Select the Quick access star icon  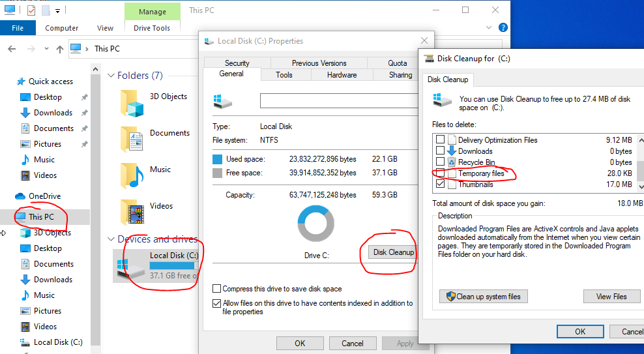click(x=21, y=81)
